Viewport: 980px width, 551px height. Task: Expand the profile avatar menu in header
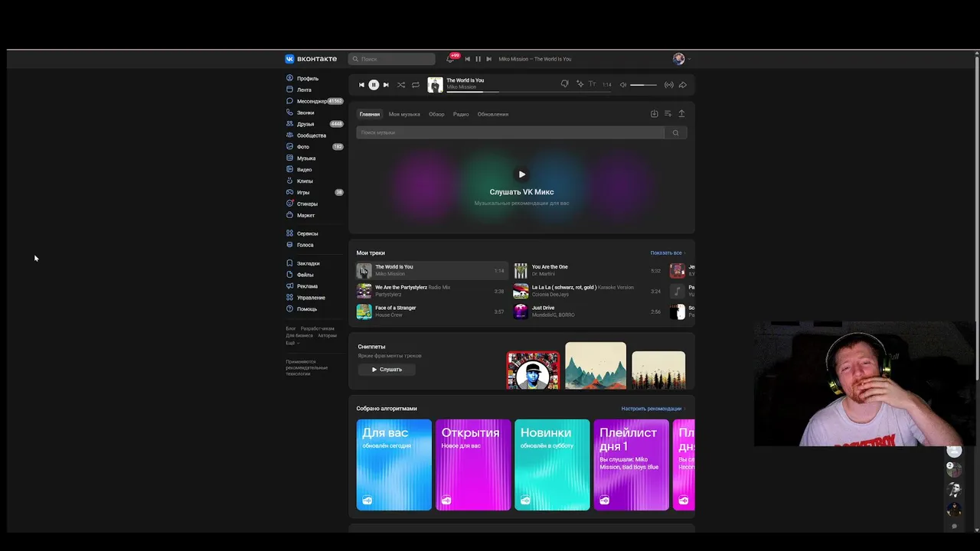681,59
